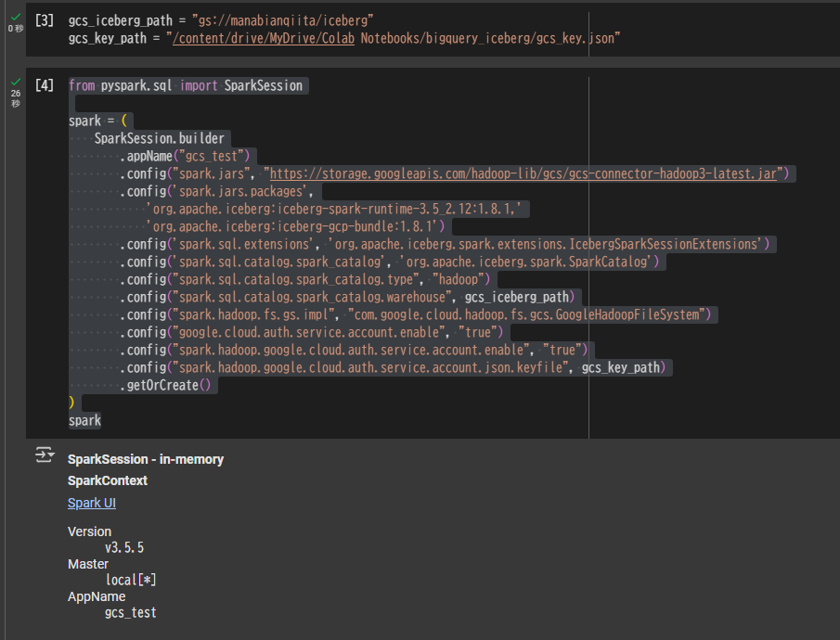
Task: Click the spark.sql.catalog.spark_catalog SparkCatalog config line
Action: (389, 262)
